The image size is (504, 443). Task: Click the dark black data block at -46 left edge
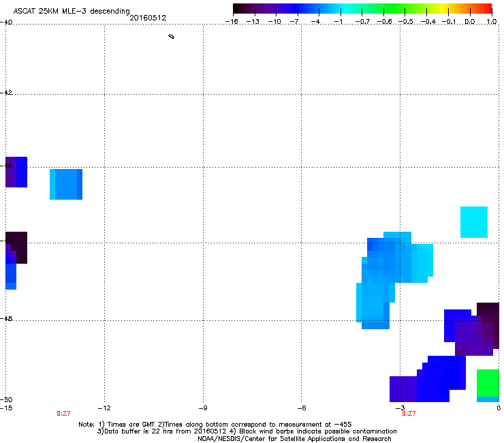click(18, 247)
